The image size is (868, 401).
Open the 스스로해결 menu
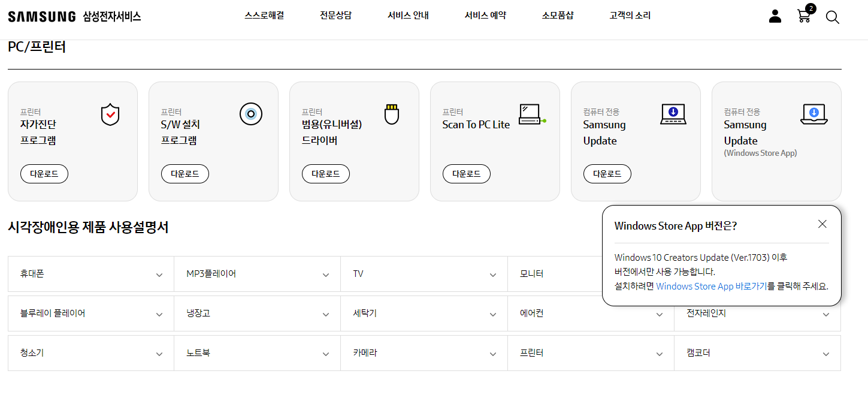264,15
